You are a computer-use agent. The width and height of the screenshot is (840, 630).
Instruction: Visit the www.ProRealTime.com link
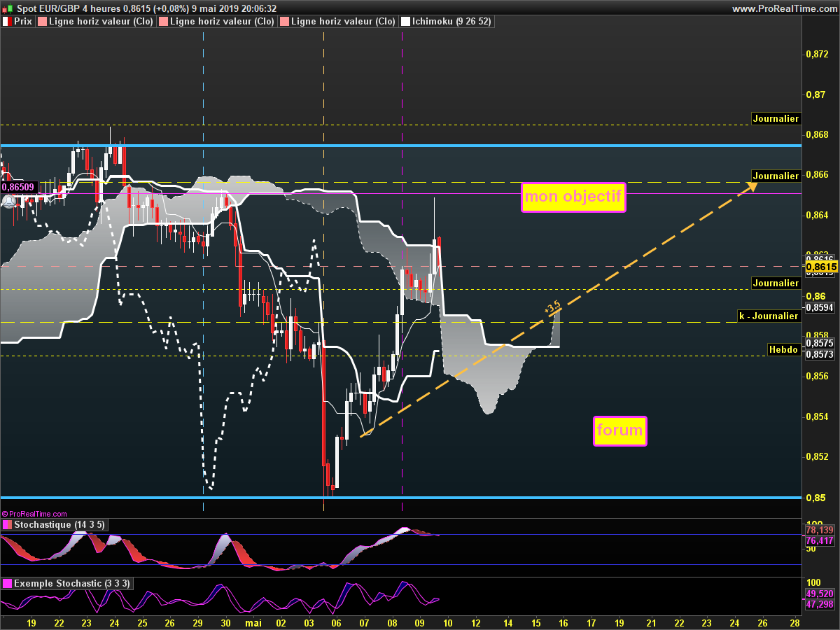tap(784, 8)
